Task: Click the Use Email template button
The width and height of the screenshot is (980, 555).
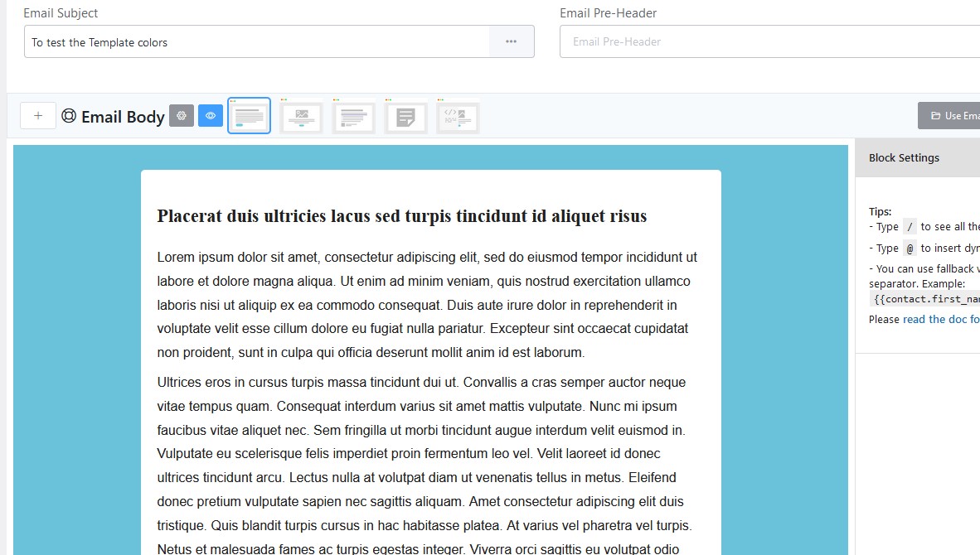Action: click(x=948, y=115)
